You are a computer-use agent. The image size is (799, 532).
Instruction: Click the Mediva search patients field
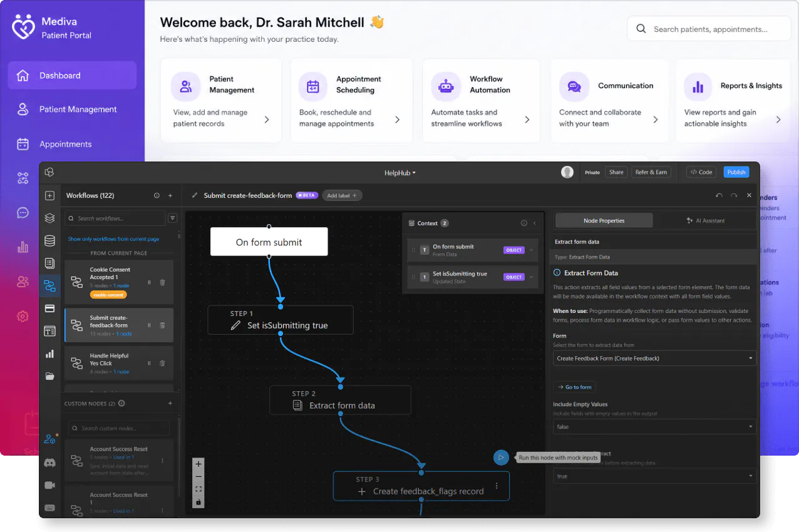pos(709,29)
